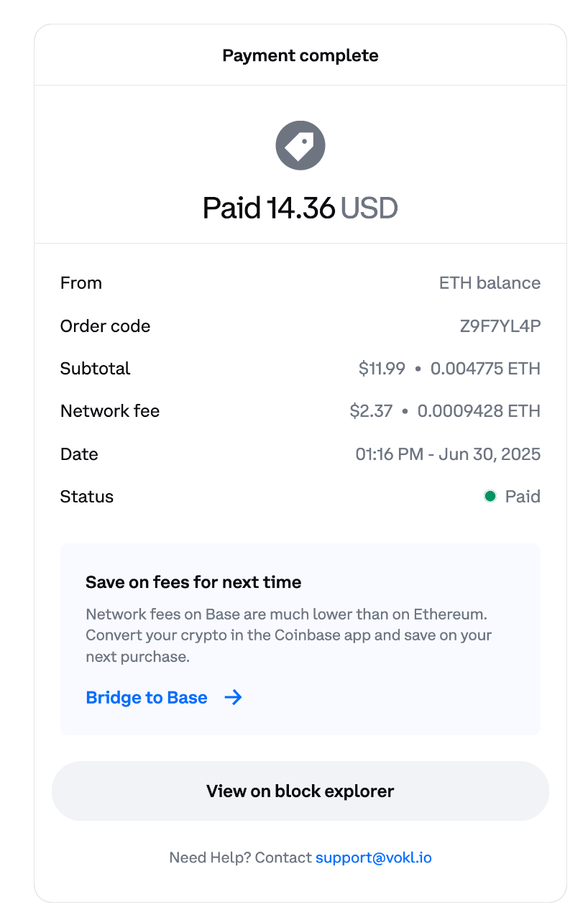
Task: Click the Order code label
Action: (x=106, y=326)
